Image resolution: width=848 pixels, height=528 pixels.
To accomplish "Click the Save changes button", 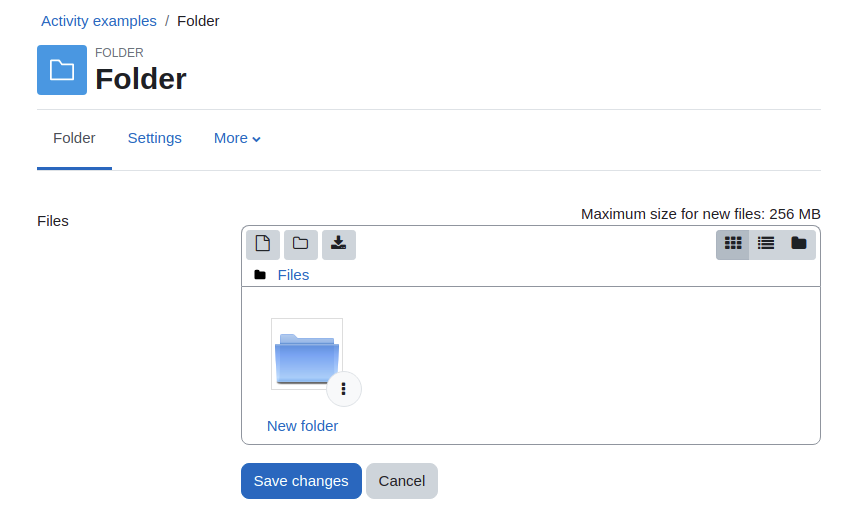I will click(301, 481).
